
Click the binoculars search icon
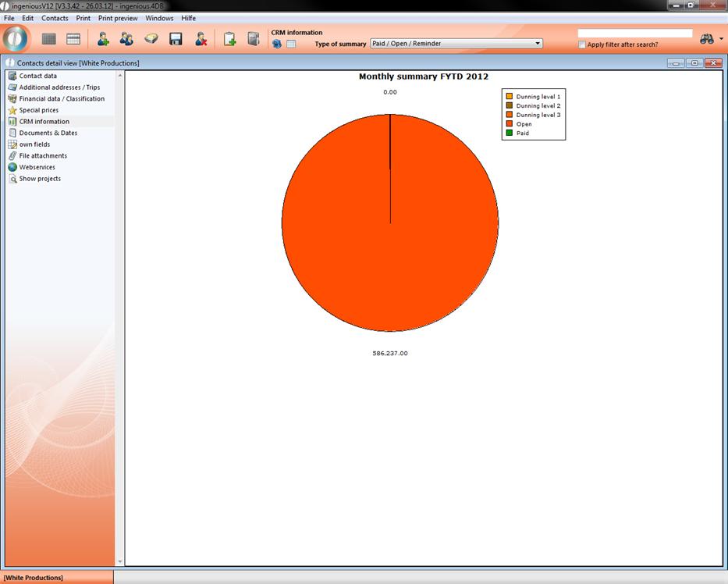(x=706, y=39)
